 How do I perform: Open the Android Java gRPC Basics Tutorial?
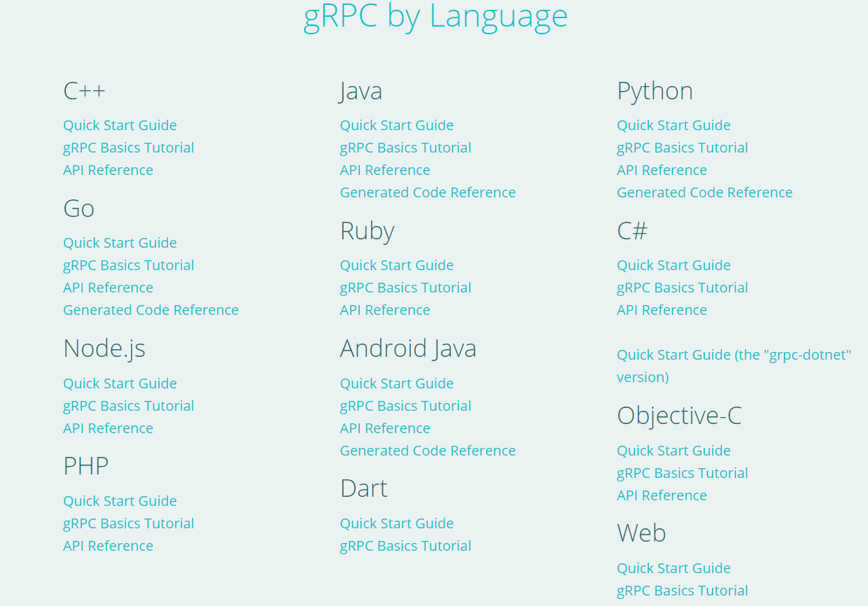[x=405, y=406]
